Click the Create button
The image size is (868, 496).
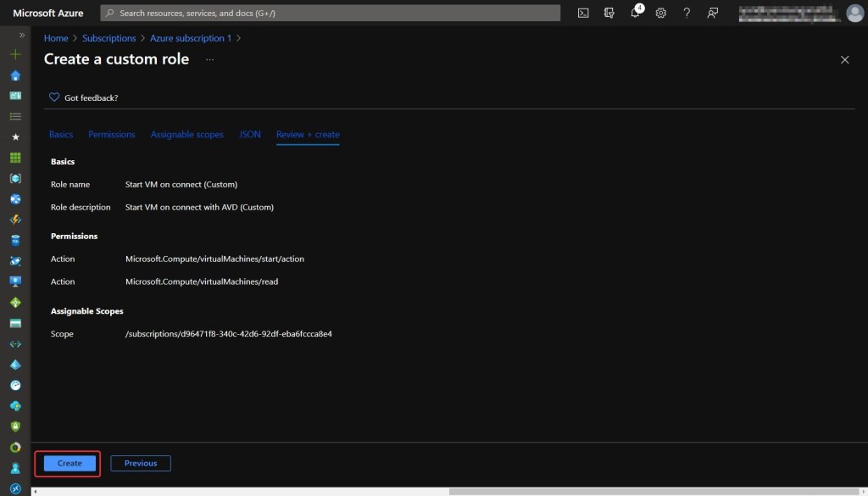tap(70, 463)
